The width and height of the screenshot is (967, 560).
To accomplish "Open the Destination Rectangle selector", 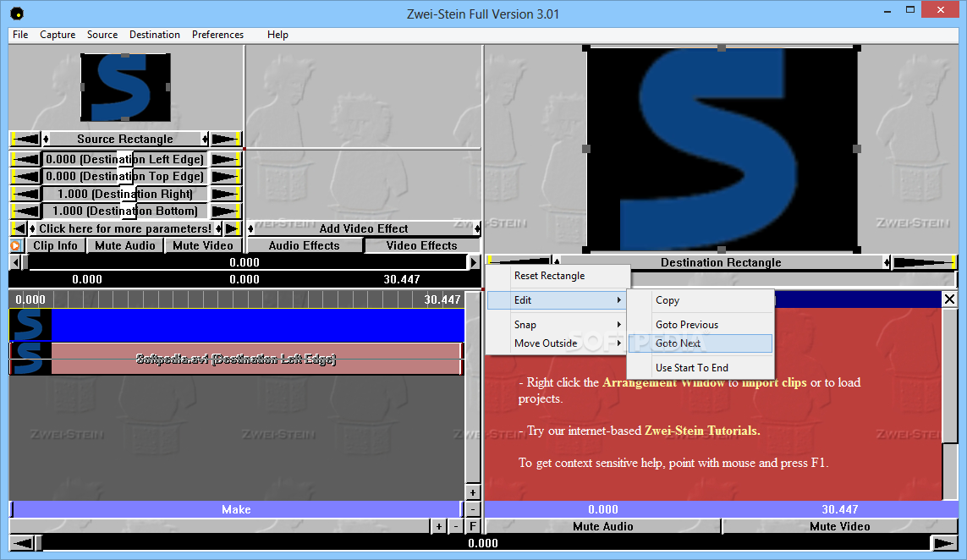I will pos(721,262).
